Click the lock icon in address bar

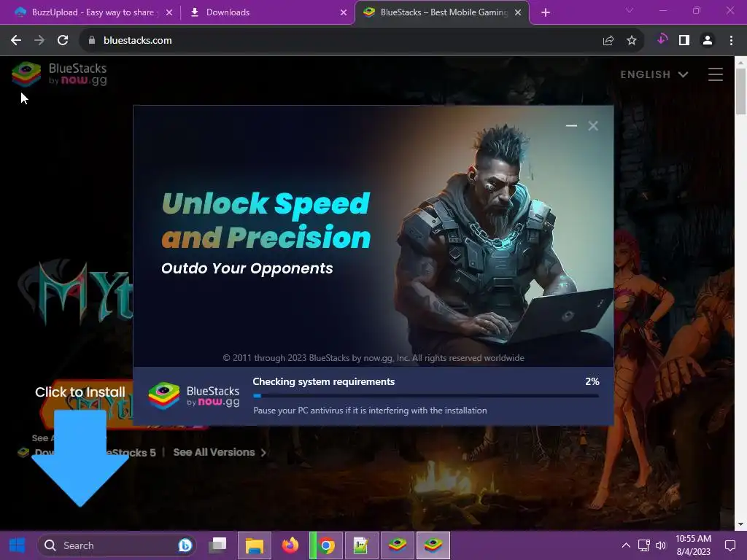pyautogui.click(x=92, y=41)
